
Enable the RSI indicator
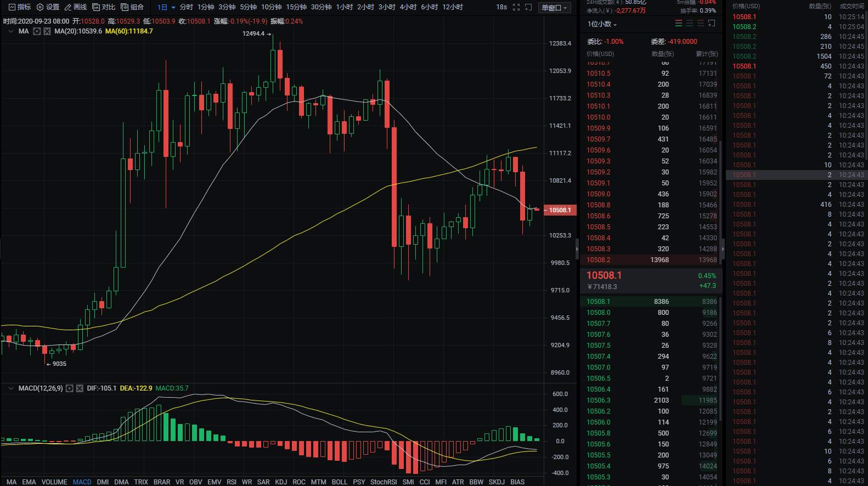tap(232, 482)
